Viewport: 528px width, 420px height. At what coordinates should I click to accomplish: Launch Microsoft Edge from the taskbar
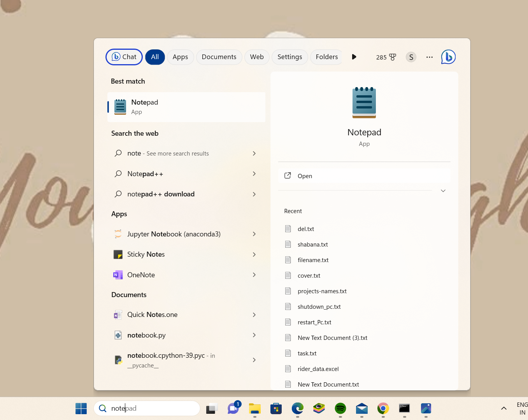[x=297, y=408]
